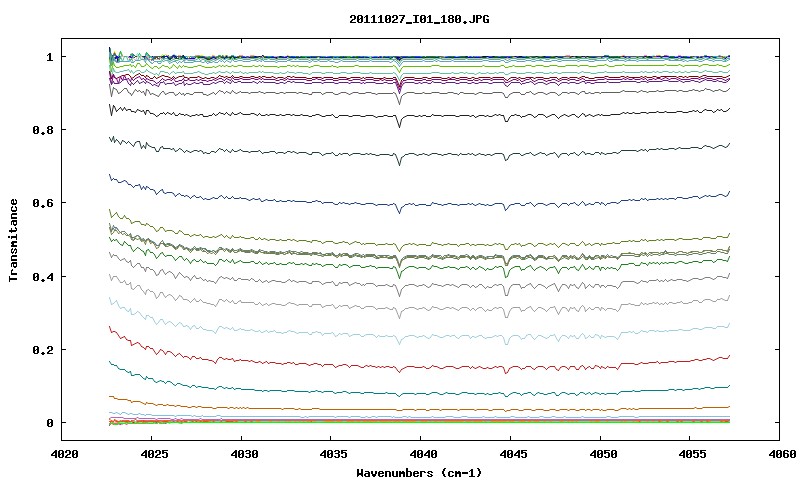Click the y-axis tick label 1

coord(49,57)
